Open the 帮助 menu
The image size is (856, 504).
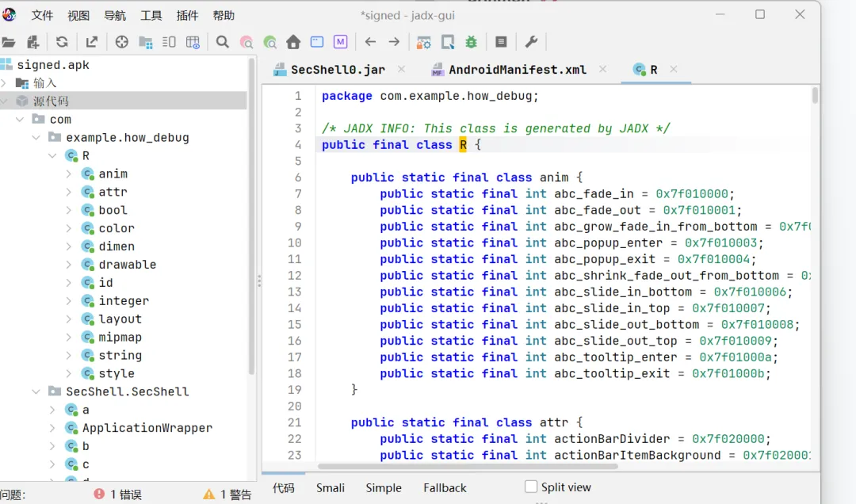coord(224,15)
